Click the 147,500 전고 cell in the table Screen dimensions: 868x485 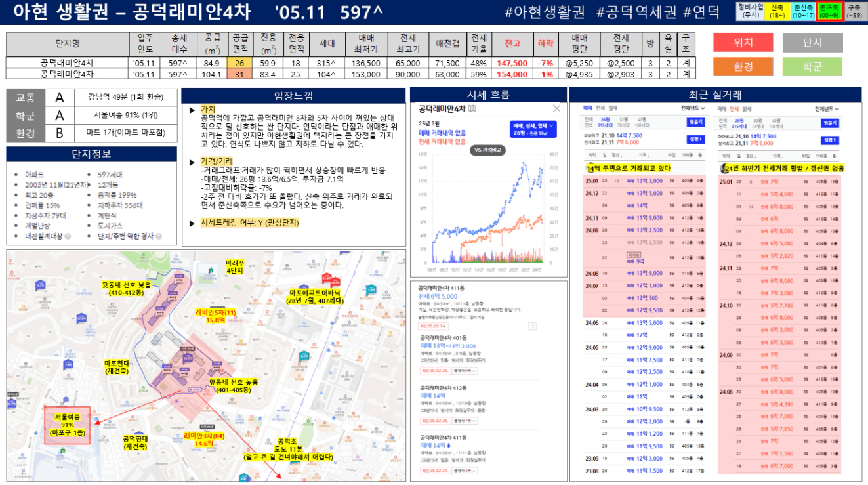click(512, 63)
